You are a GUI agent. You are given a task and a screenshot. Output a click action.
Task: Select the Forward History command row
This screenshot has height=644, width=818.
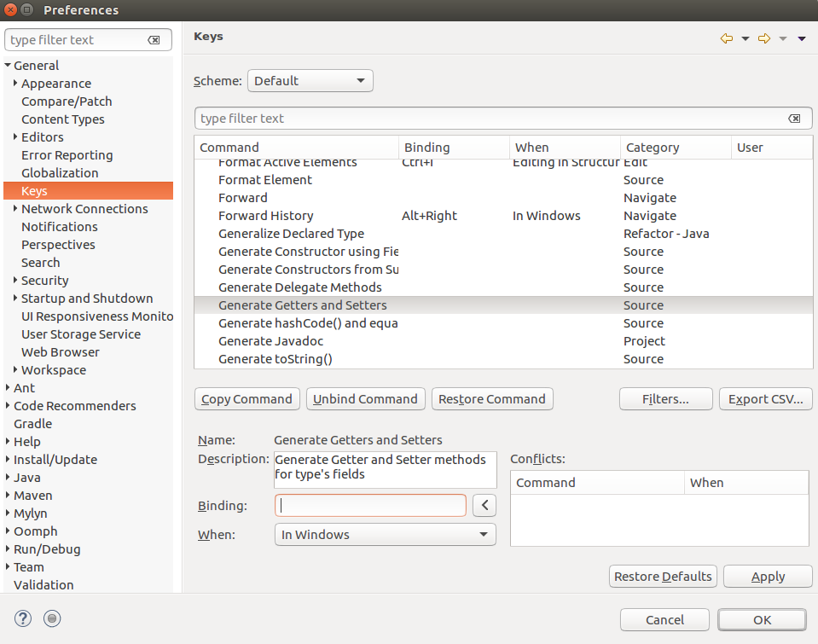503,216
